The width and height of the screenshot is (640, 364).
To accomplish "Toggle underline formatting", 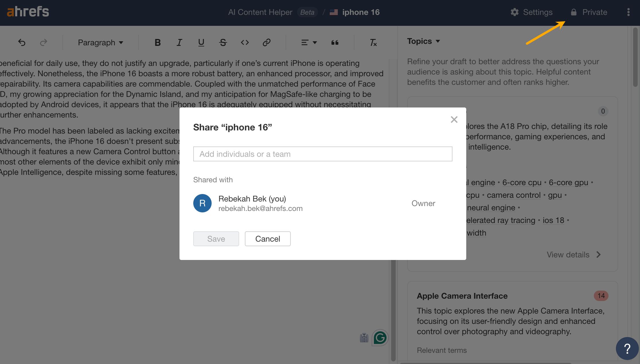I will 201,42.
